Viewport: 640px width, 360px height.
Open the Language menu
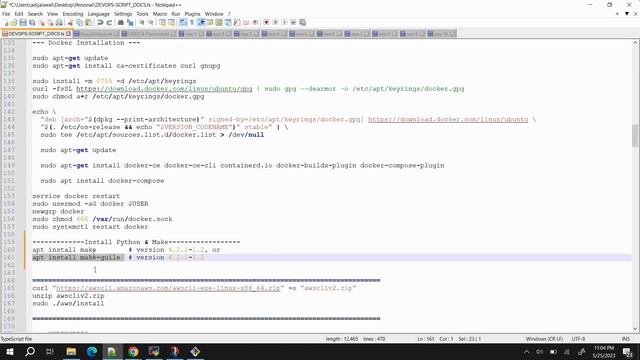coord(98,14)
